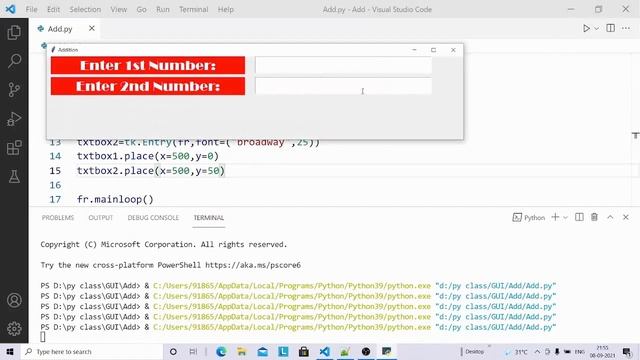Split the editor to the right
Viewport: 640px width, 360px height.
coord(611,28)
